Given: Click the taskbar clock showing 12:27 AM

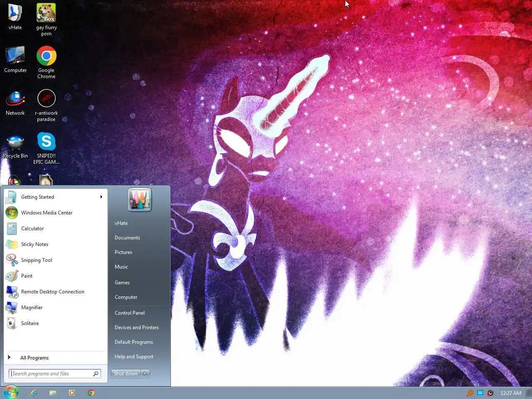Looking at the screenshot, I should pos(511,393).
